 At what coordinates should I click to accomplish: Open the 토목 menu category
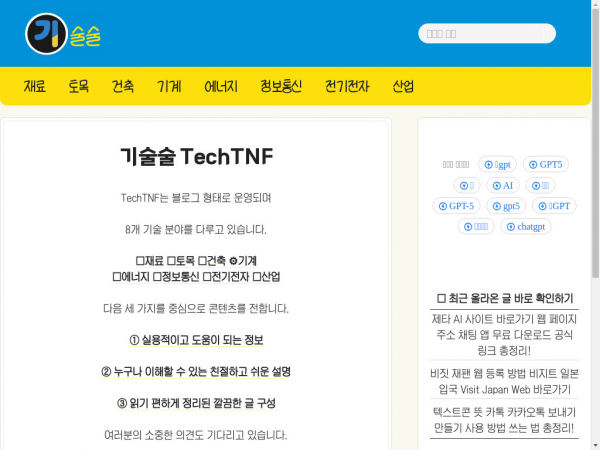tap(79, 86)
